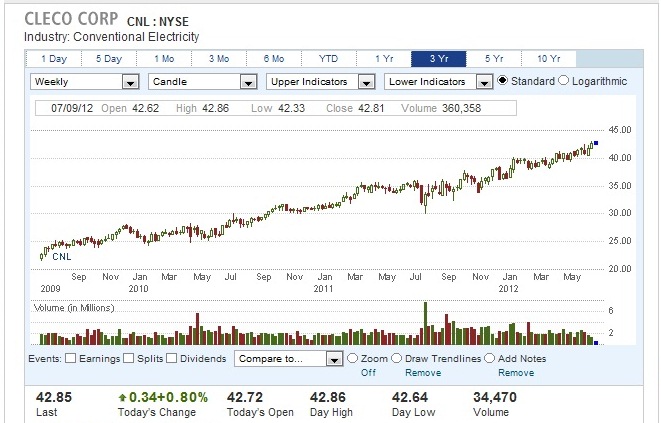661x423 pixels.
Task: Select the Logarithmic scale radio button
Action: pyautogui.click(x=564, y=80)
